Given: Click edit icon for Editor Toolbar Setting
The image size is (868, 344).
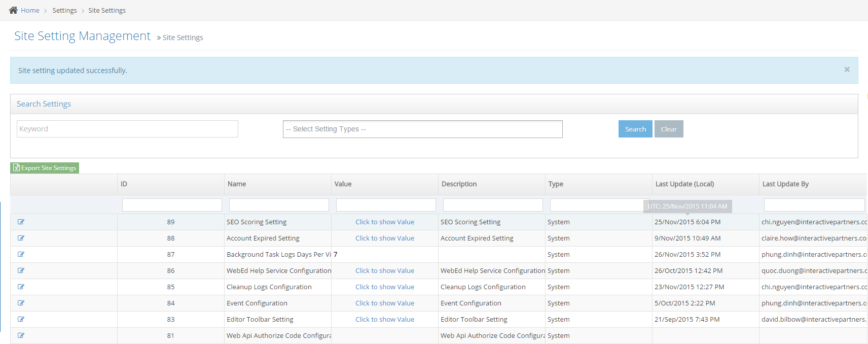Looking at the screenshot, I should click(x=21, y=319).
